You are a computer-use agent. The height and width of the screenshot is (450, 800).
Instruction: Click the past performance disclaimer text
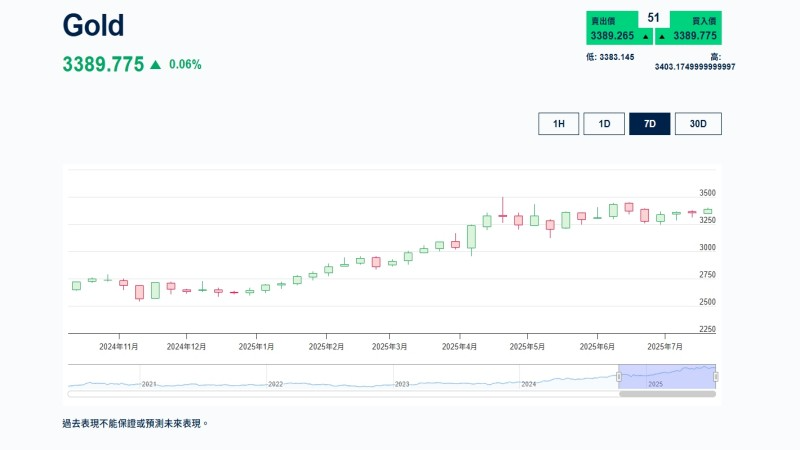(x=135, y=423)
